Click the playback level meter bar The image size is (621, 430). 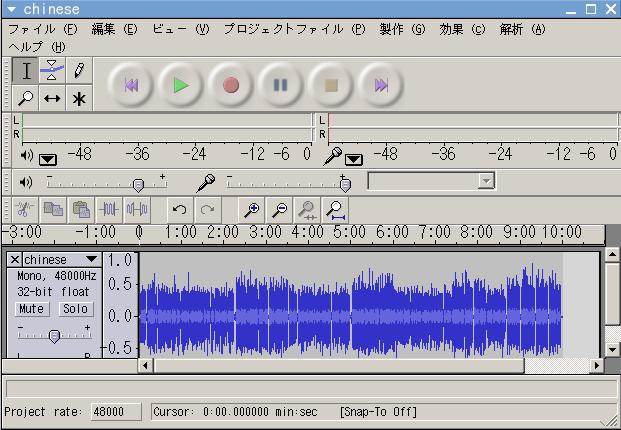[x=167, y=127]
